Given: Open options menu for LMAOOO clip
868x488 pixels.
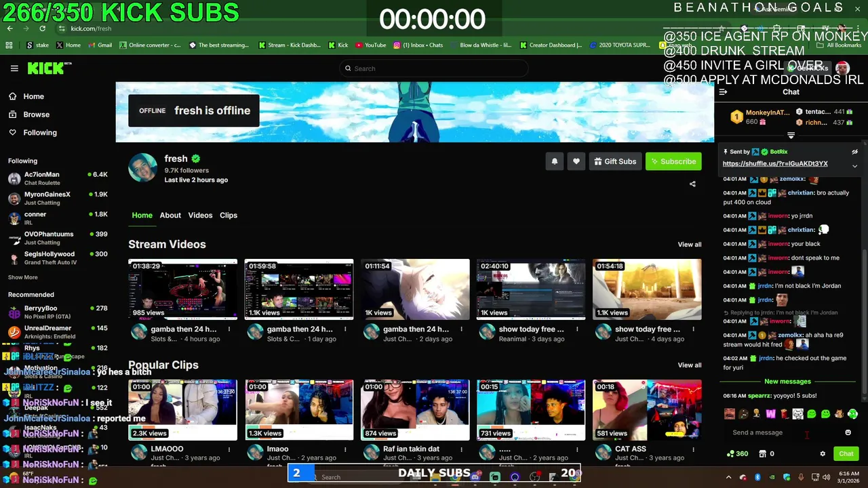Looking at the screenshot, I should point(229,449).
